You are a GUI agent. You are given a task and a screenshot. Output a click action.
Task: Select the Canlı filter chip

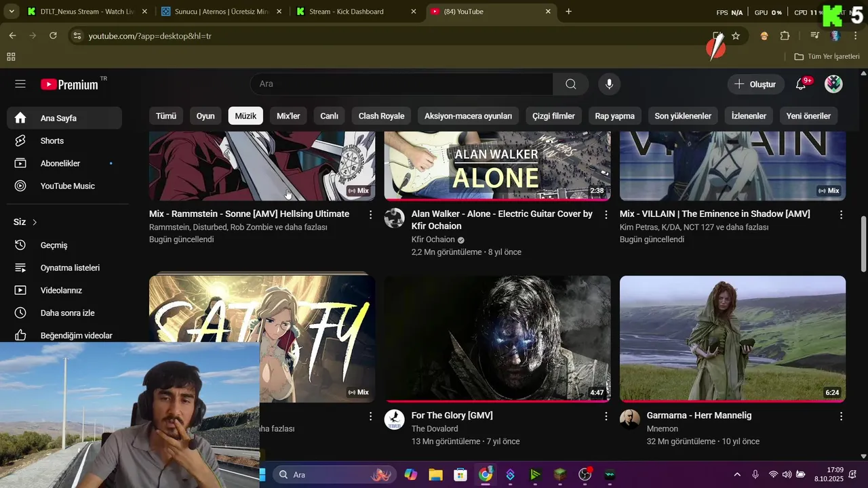coord(330,116)
